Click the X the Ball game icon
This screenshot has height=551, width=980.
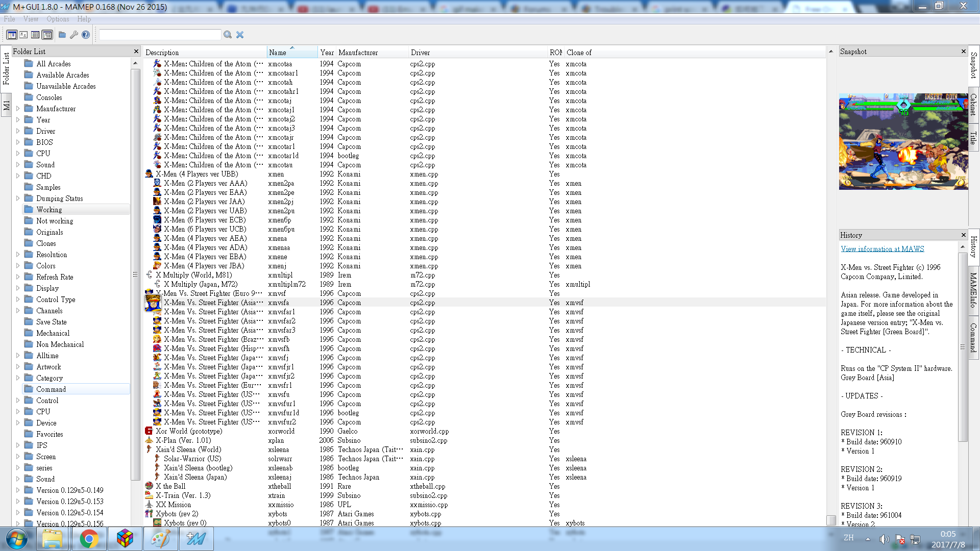[149, 486]
